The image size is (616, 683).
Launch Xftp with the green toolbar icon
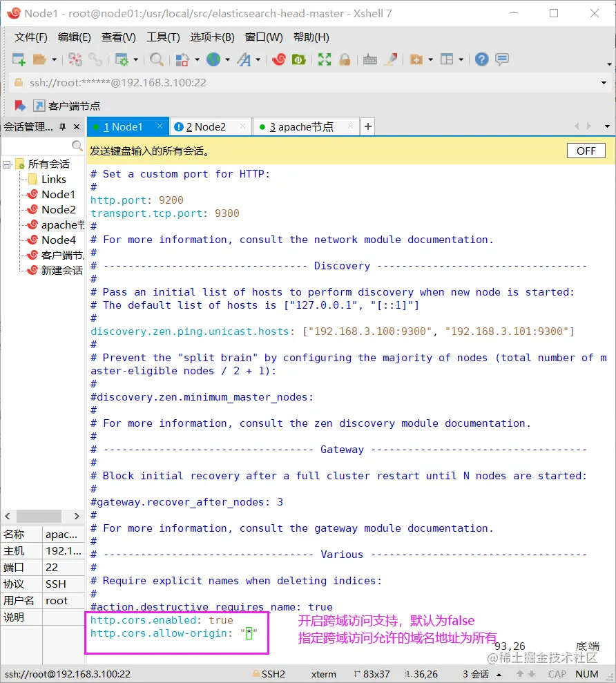[x=299, y=59]
